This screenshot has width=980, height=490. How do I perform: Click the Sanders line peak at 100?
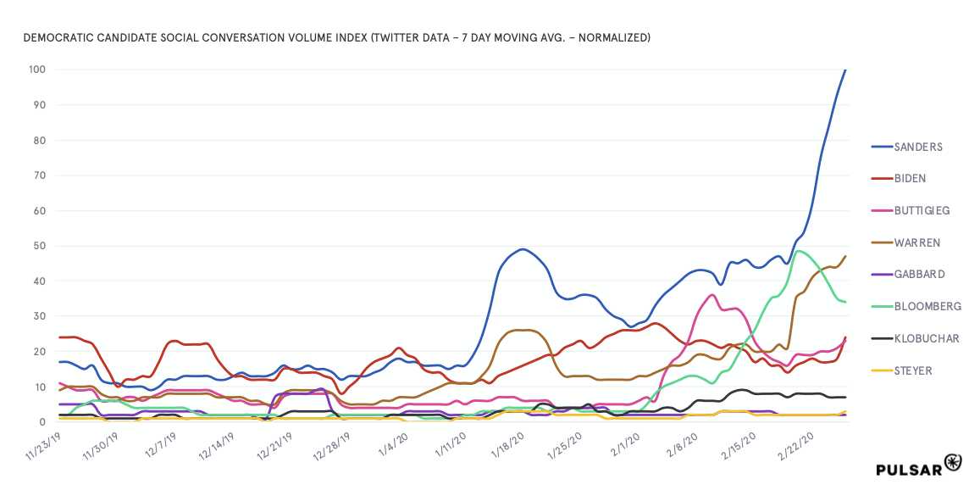845,70
